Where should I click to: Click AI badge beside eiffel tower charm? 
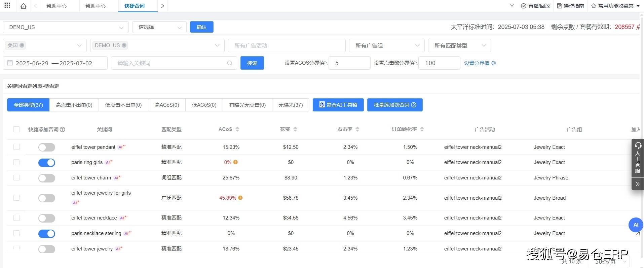coord(117,178)
